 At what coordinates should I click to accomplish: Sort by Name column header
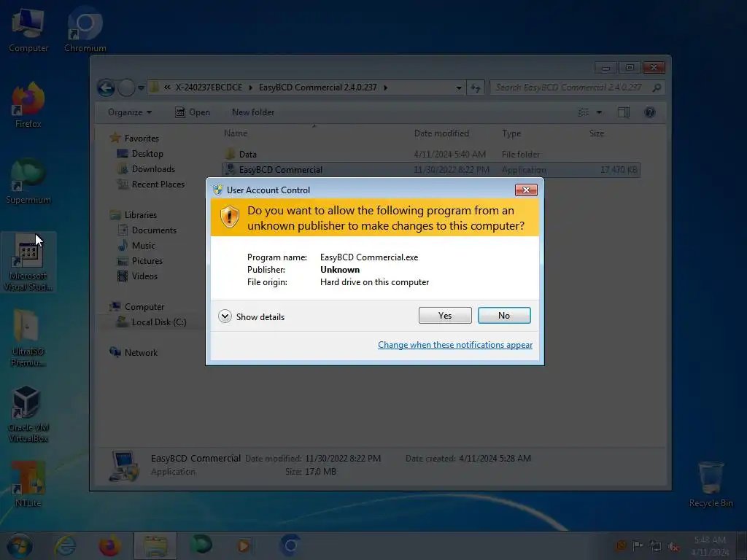click(x=236, y=133)
